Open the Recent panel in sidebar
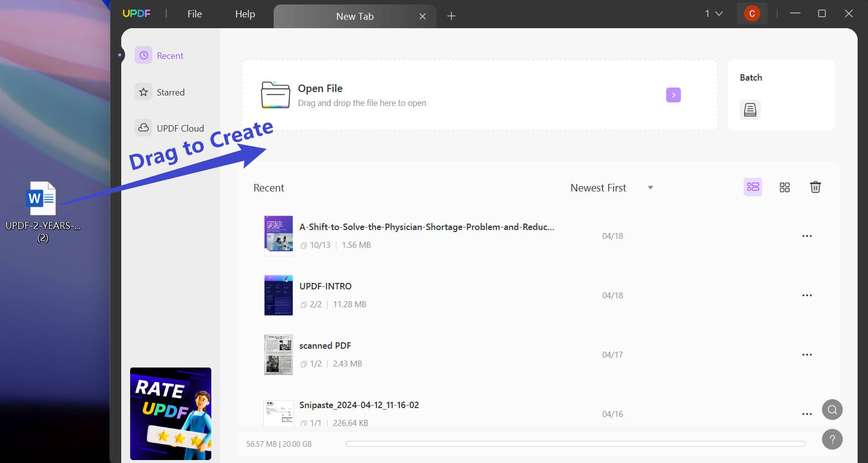 [x=170, y=55]
